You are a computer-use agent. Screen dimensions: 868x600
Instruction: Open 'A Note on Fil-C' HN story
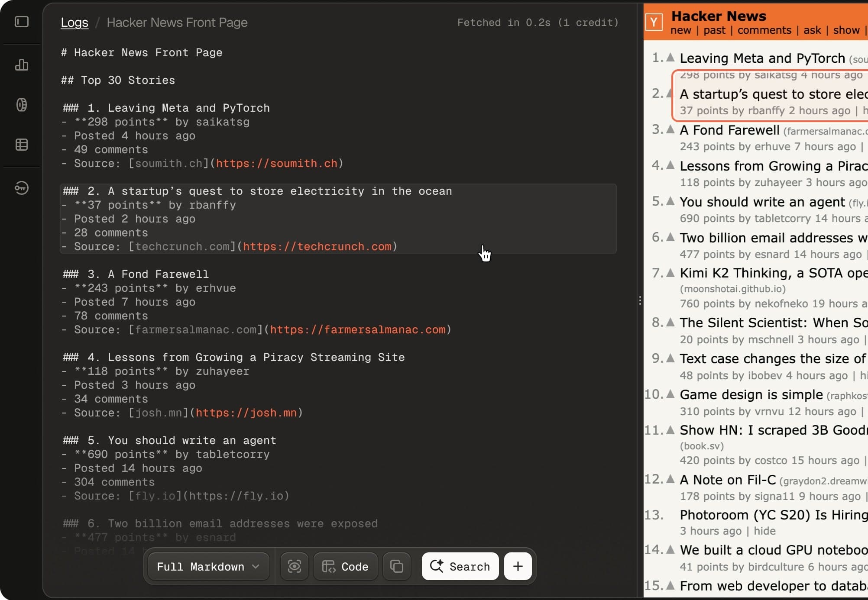click(728, 480)
